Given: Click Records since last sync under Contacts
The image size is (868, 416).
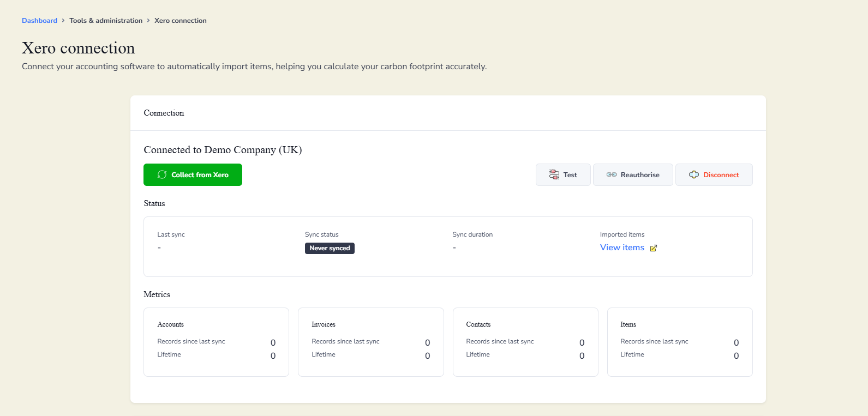Looking at the screenshot, I should (500, 341).
